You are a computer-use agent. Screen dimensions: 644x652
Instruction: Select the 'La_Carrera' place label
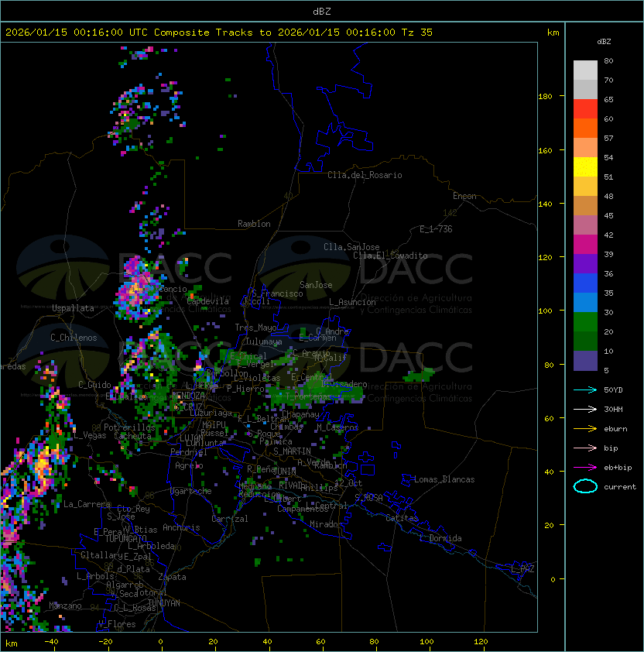87,504
